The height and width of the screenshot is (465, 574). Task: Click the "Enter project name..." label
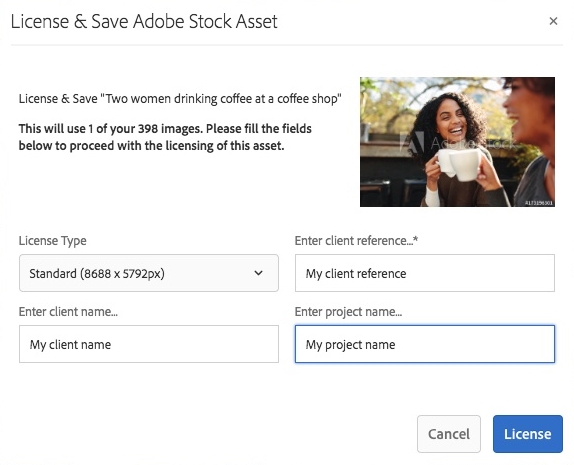348,312
